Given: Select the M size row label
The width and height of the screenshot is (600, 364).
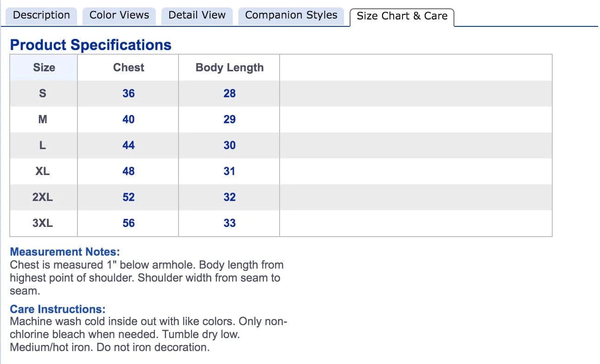Looking at the screenshot, I should (x=43, y=119).
